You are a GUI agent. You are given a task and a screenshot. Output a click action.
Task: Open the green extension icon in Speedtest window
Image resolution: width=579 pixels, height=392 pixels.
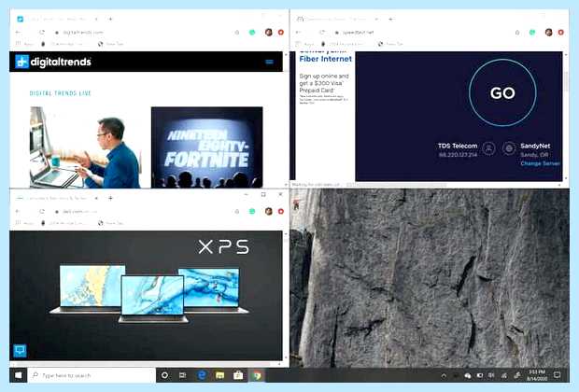tap(532, 33)
